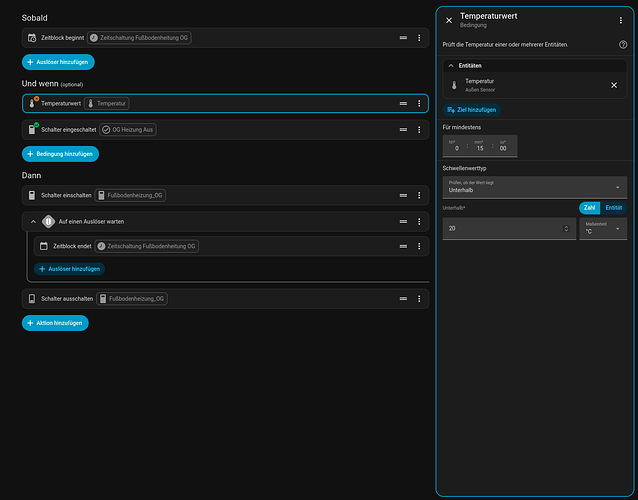This screenshot has height=500, width=638.
Task: Click the calendar icon of Zeitblock endet
Action: click(x=44, y=246)
